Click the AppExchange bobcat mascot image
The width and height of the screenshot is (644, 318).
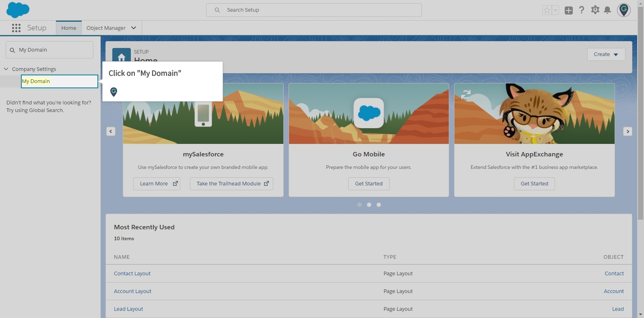(535, 114)
